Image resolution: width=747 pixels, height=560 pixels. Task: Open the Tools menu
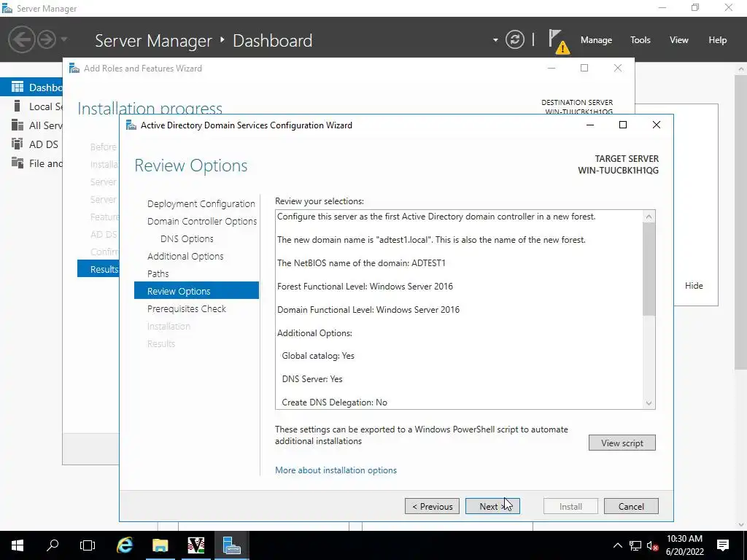(x=640, y=40)
